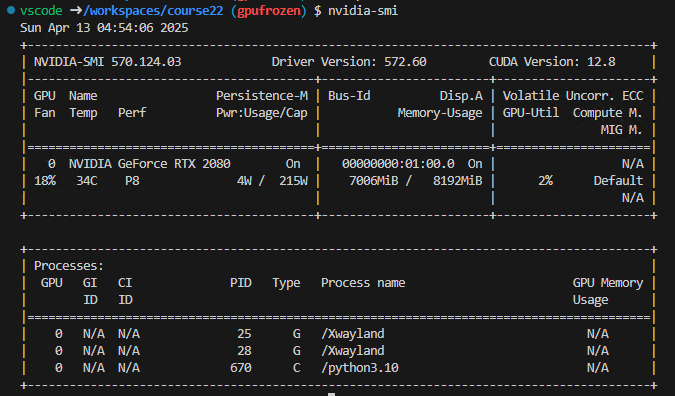Click the 'Bus-Id' column header

[349, 96]
